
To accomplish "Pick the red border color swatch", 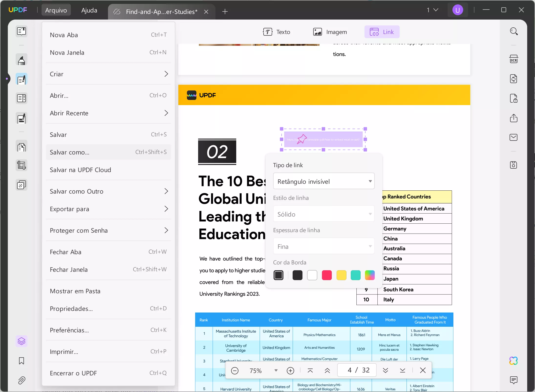I will pyautogui.click(x=327, y=275).
